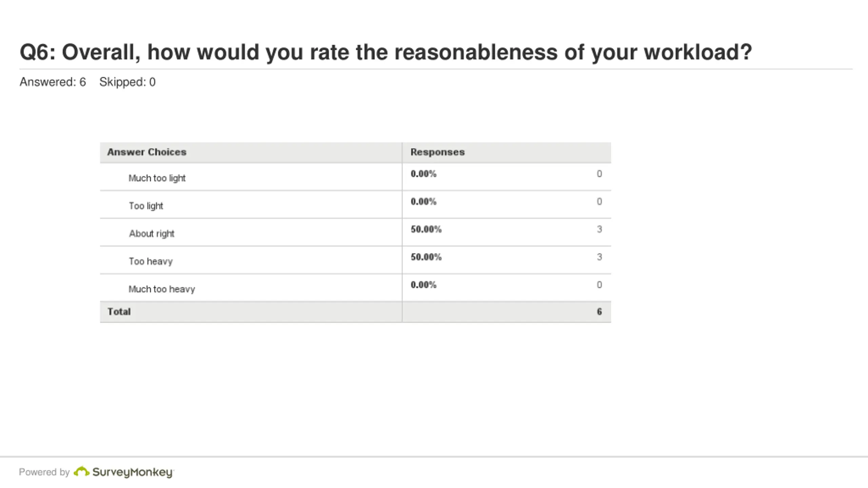Click the Much too heavy answer choice
This screenshot has width=868, height=488.
tap(162, 289)
